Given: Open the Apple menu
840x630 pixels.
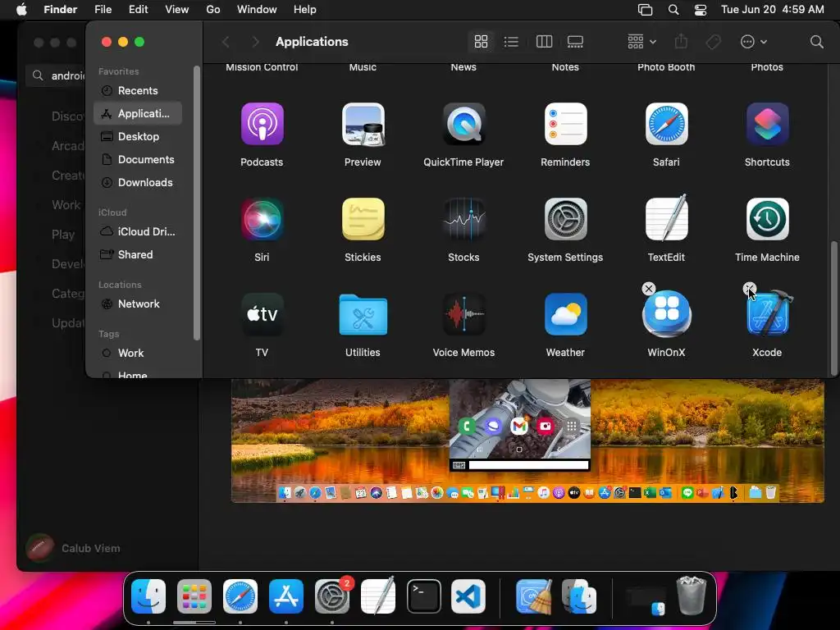Looking at the screenshot, I should click(21, 10).
